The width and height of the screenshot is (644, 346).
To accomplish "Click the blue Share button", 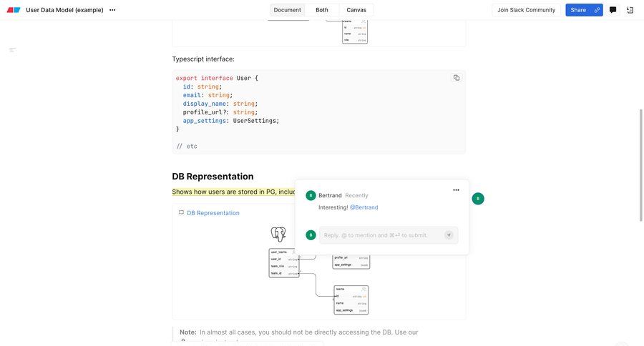I will coord(578,10).
